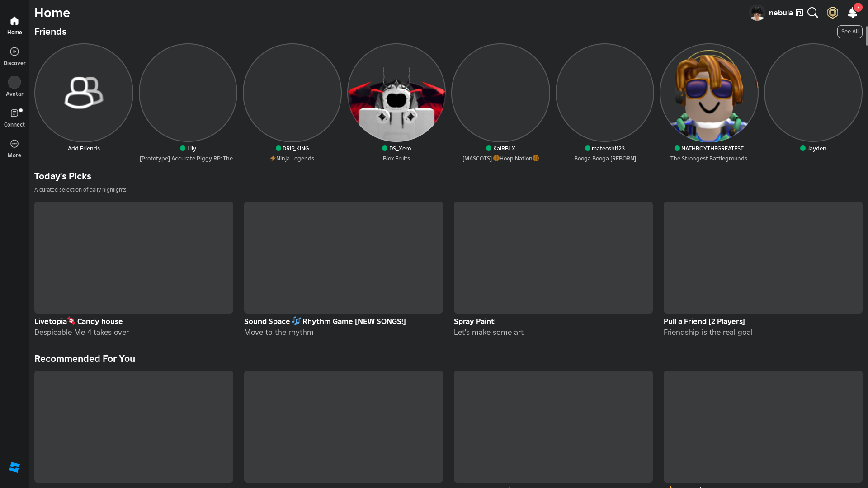Click the Lily friend name

coord(192,149)
